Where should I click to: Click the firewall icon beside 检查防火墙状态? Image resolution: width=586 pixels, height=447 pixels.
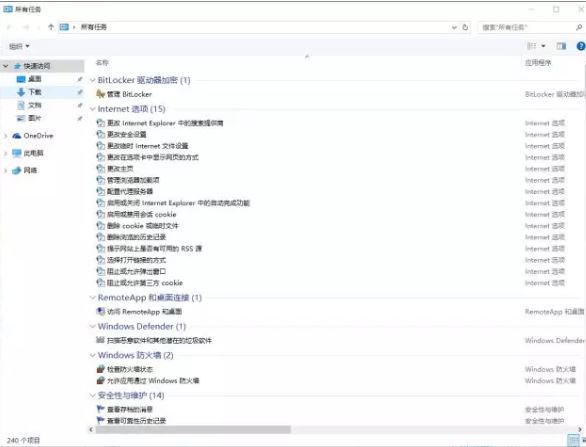point(101,369)
